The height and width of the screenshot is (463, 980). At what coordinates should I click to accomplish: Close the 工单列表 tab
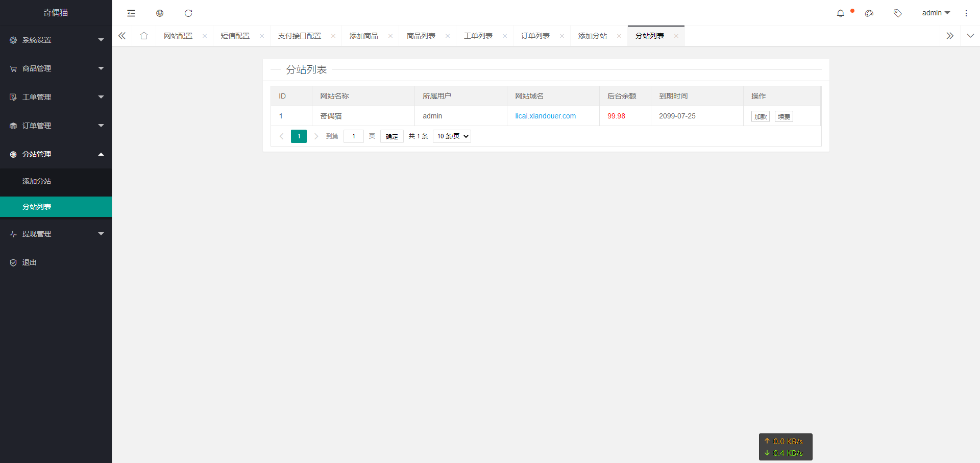505,36
